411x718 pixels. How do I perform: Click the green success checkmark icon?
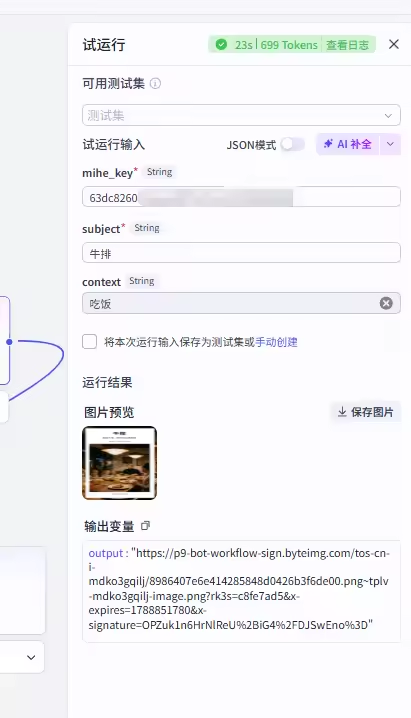coord(221,45)
